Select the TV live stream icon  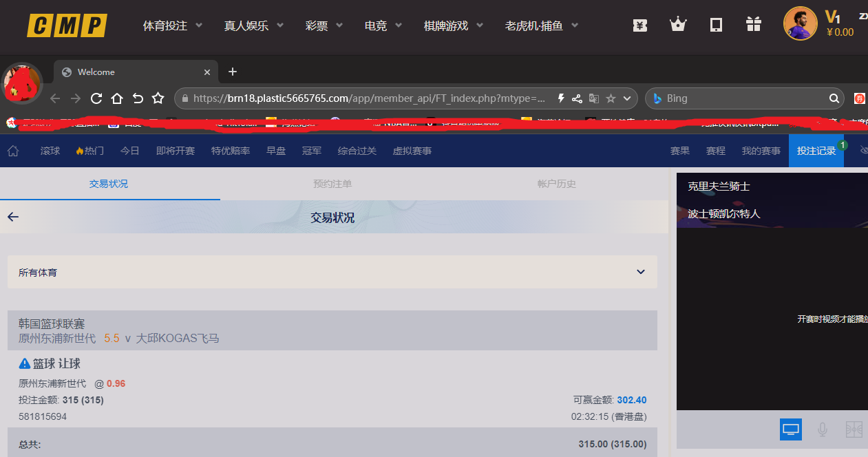(790, 429)
